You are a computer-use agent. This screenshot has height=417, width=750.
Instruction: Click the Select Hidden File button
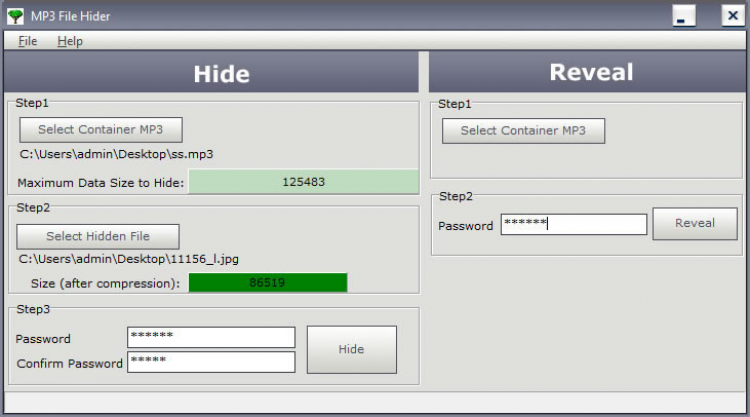(98, 236)
